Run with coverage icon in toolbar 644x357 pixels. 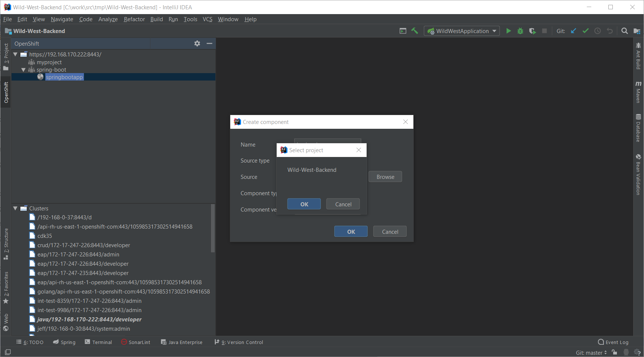point(532,31)
